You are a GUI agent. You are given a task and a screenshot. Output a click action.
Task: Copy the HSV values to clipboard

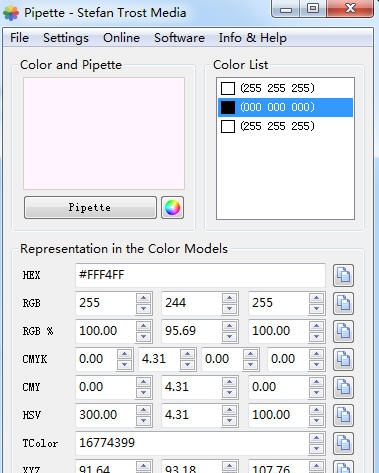tap(343, 415)
